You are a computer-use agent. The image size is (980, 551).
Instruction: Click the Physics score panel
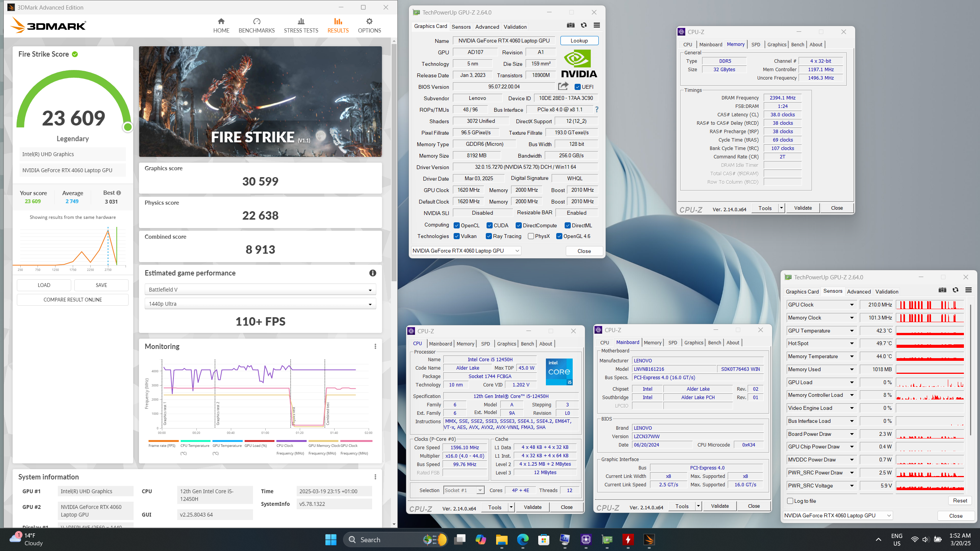260,212
